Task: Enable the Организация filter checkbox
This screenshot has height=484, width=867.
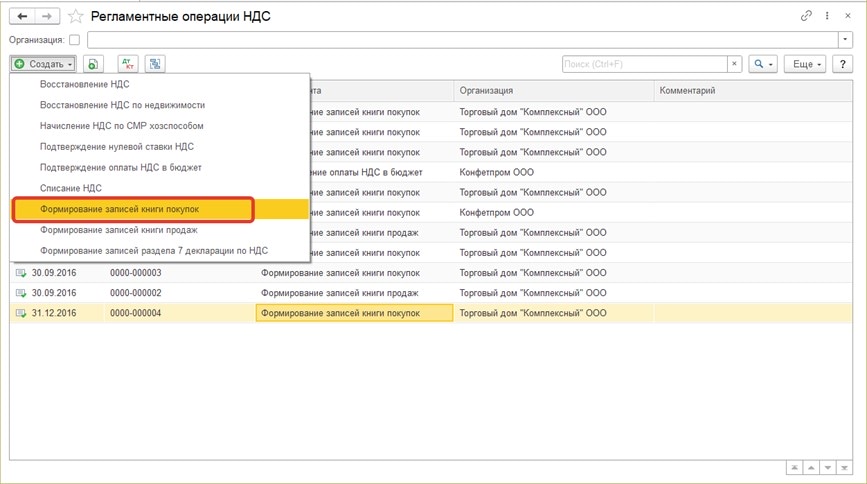Action: (x=74, y=40)
